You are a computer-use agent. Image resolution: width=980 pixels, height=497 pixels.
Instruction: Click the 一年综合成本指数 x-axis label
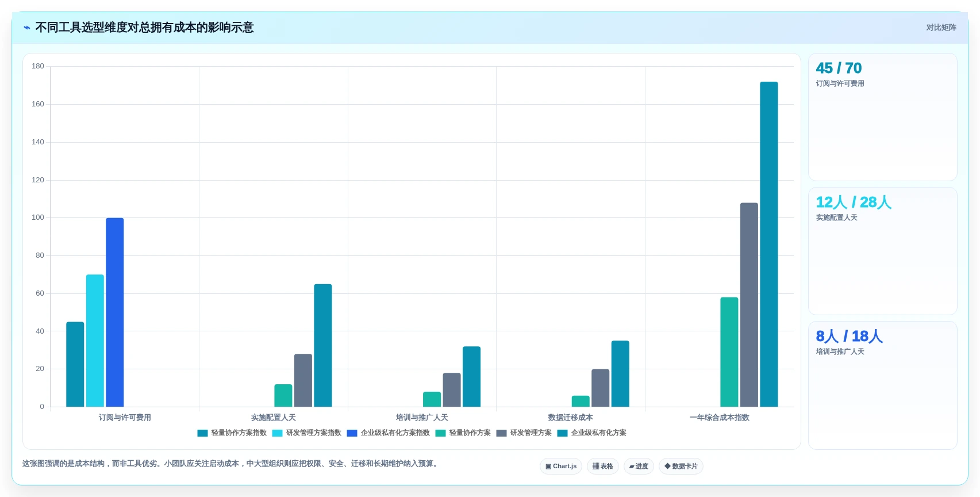(720, 418)
